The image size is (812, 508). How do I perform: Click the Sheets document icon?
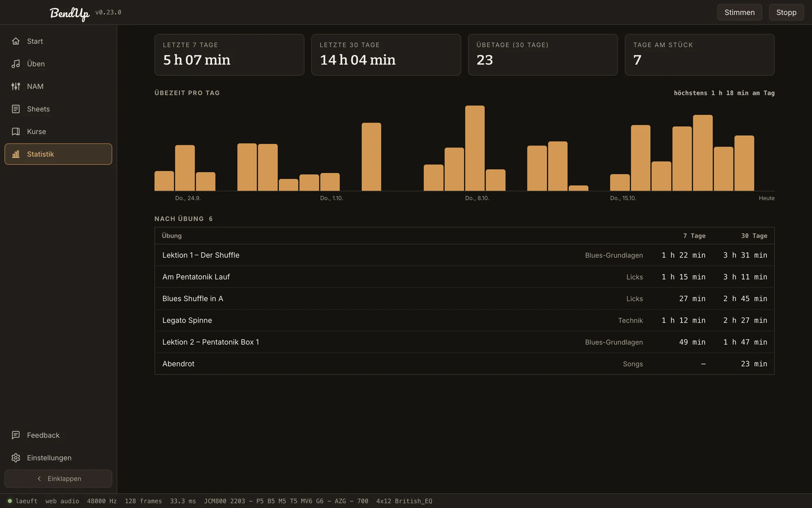click(16, 109)
